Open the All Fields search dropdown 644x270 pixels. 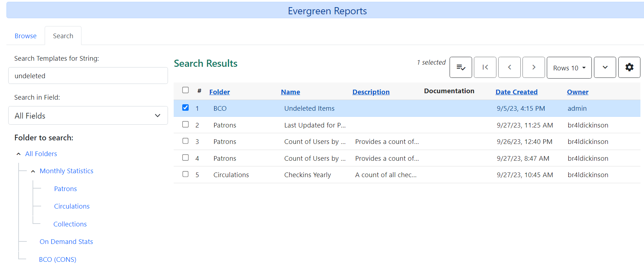click(x=88, y=115)
